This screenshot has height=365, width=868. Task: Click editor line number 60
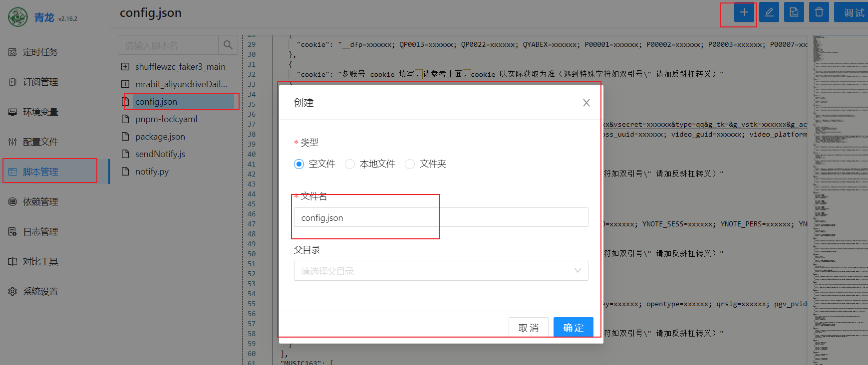(252, 354)
